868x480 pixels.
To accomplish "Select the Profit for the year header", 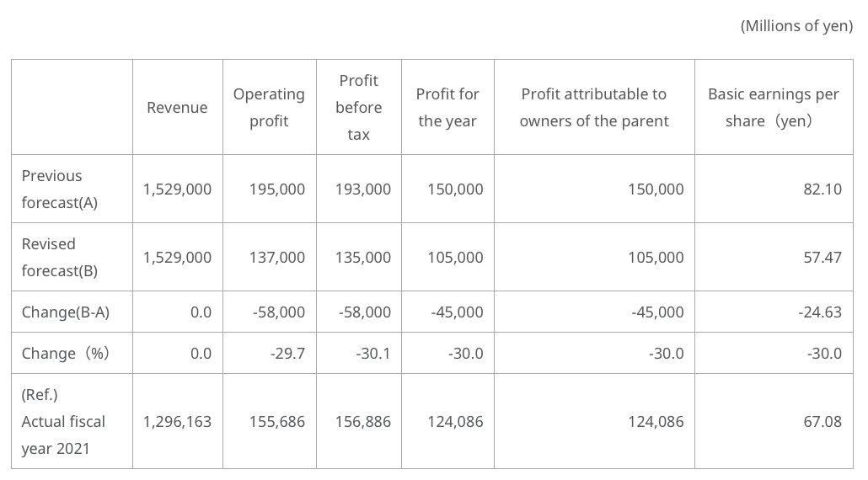I will point(447,107).
